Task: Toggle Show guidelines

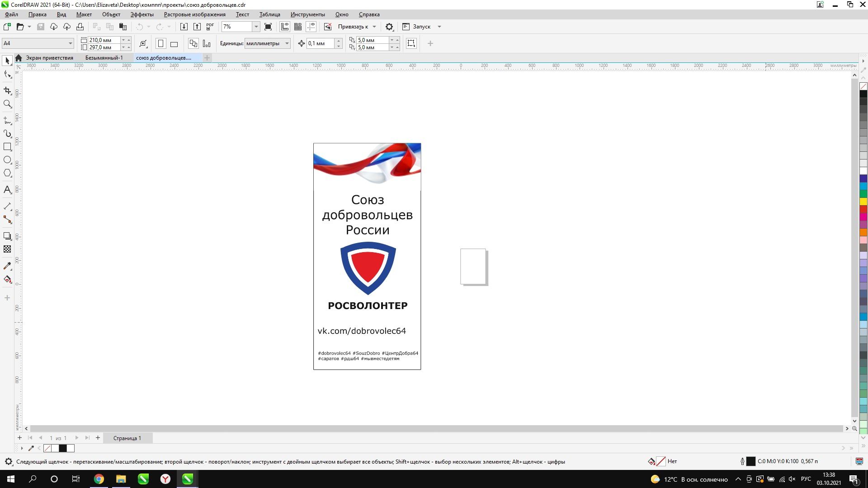Action: coord(311,27)
